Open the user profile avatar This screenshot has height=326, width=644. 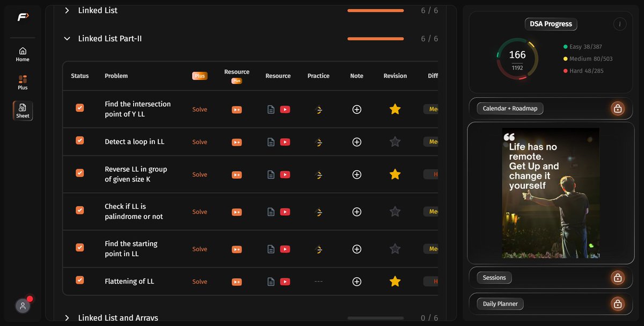click(23, 306)
